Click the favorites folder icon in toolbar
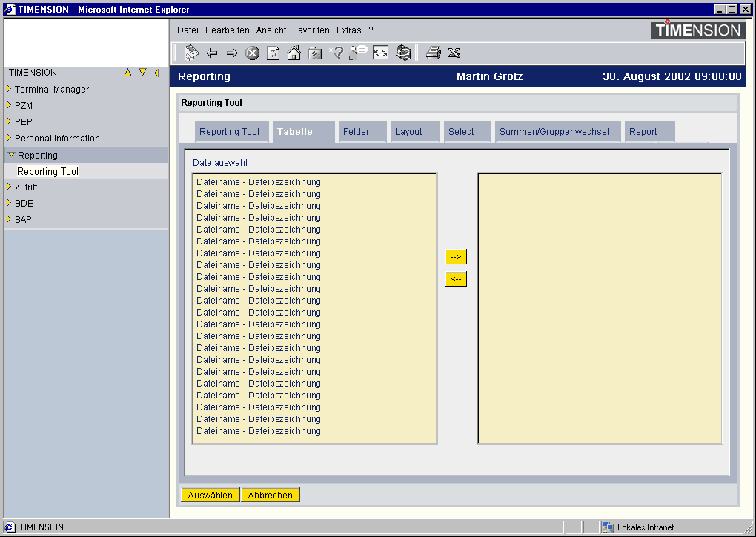Screen dimensions: 756x537 coord(315,53)
